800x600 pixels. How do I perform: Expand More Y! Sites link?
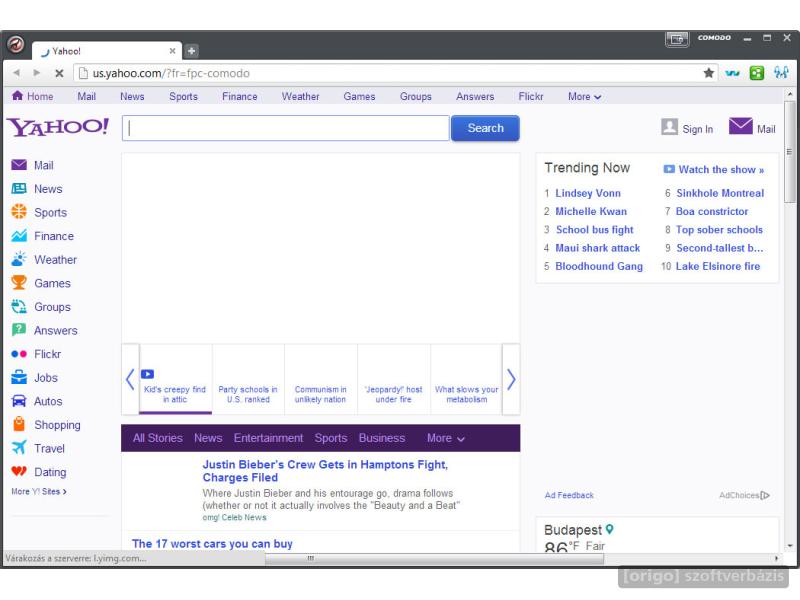point(39,491)
